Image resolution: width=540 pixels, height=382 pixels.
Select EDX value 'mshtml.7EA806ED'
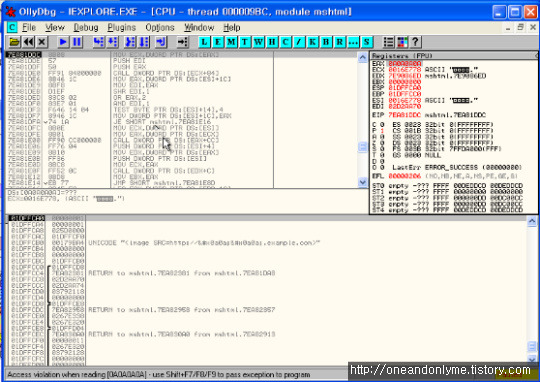(x=455, y=76)
